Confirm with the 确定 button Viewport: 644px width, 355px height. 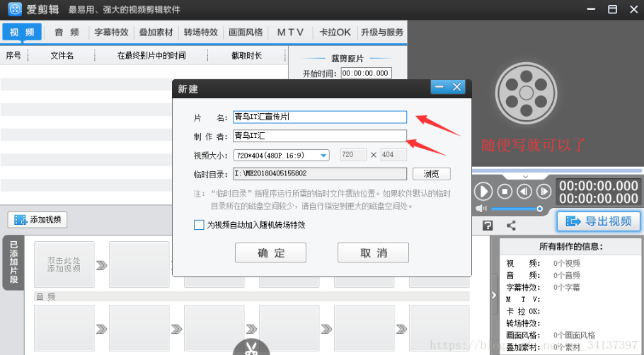pos(270,252)
